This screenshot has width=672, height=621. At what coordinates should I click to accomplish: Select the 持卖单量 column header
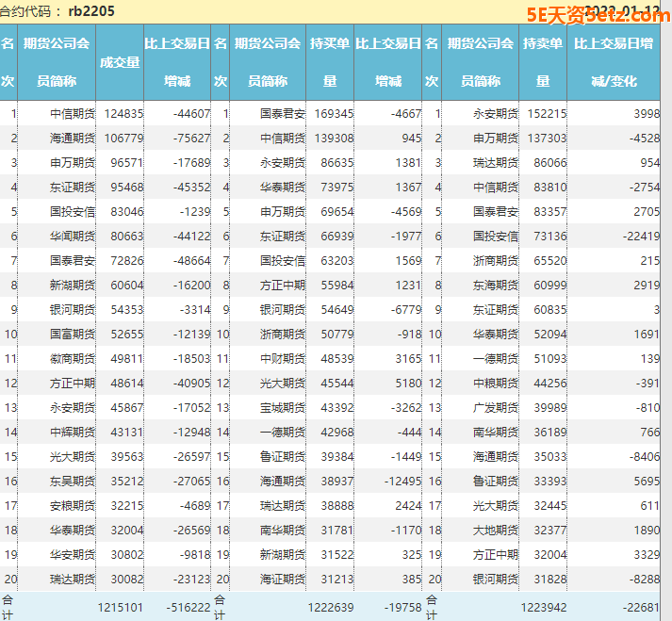coord(543,62)
